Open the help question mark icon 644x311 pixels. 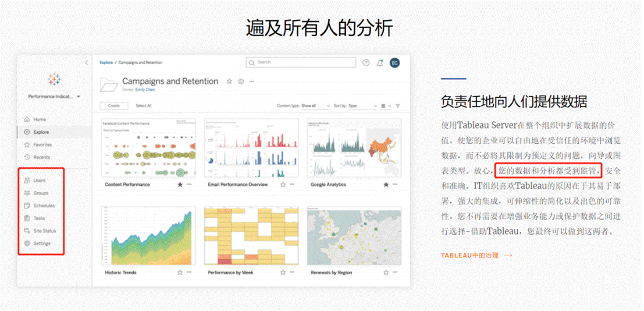tap(366, 63)
